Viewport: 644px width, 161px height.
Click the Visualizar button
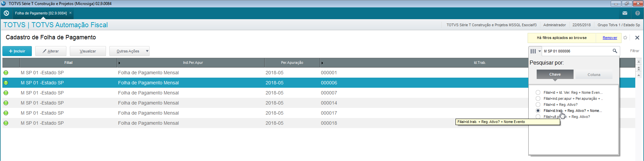coord(88,51)
